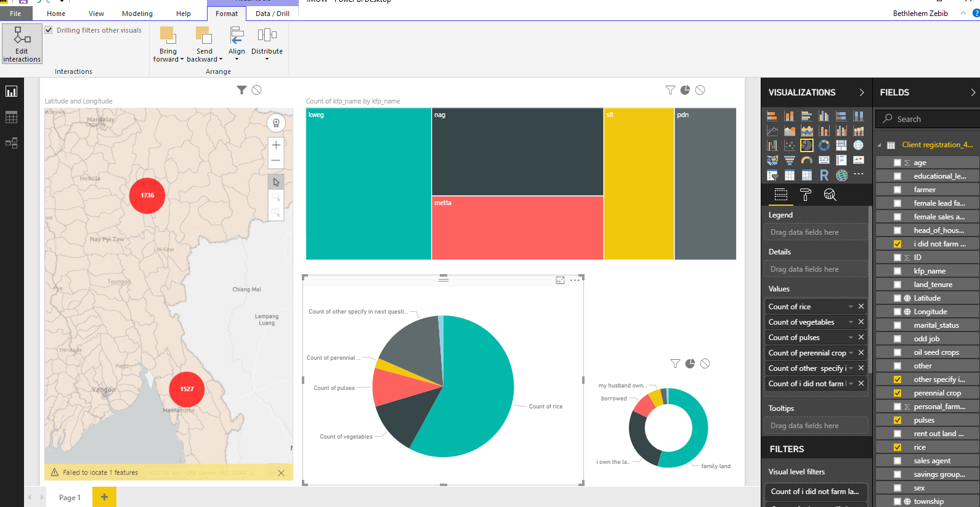Open pie chart More options ellipsis
This screenshot has height=507, width=980.
(575, 280)
